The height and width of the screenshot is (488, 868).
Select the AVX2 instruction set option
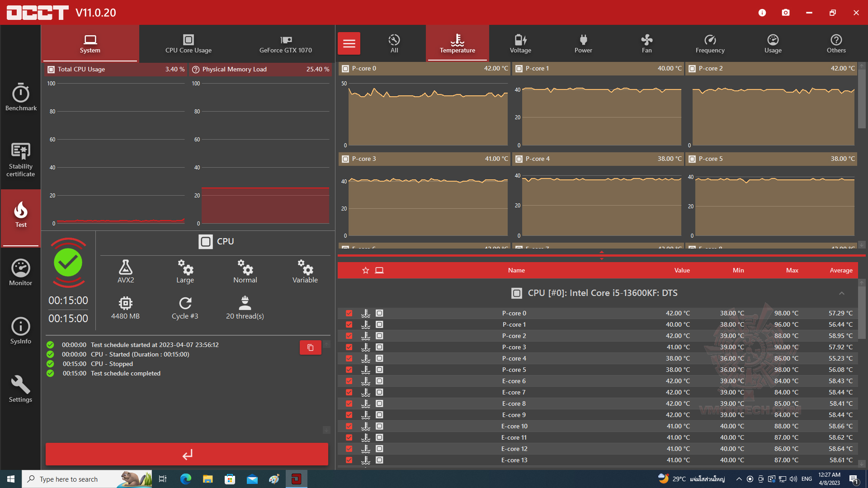[x=126, y=272]
